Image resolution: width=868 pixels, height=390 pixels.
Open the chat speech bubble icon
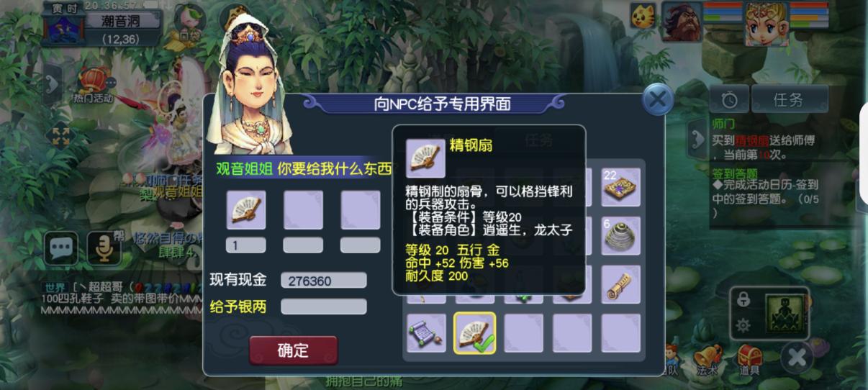[61, 249]
